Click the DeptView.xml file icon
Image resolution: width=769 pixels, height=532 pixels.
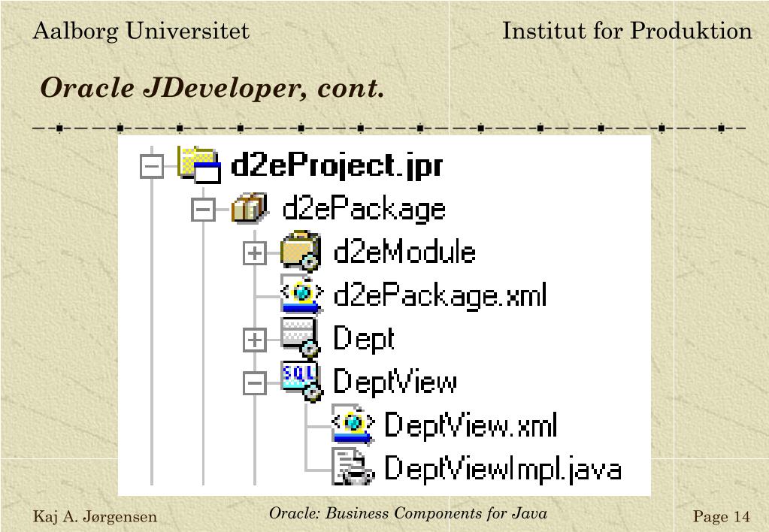coord(352,425)
